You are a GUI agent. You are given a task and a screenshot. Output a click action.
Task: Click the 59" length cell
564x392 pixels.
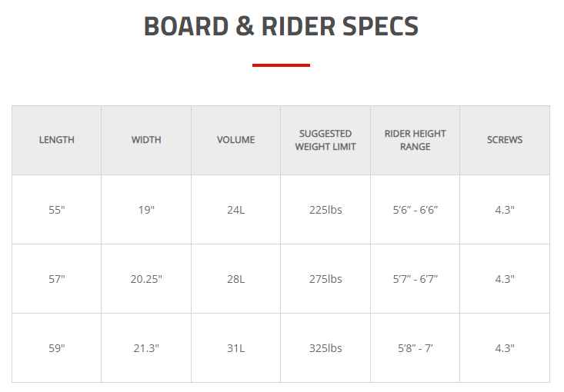[56, 348]
